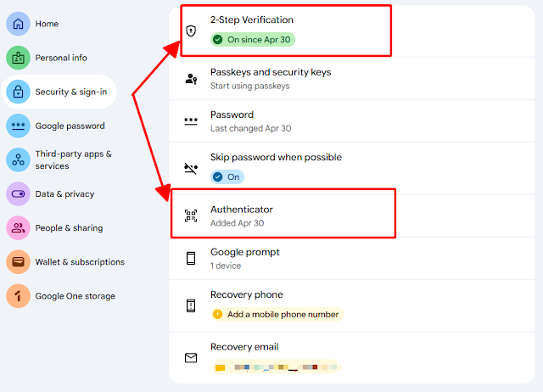
Task: Open the Recovery phone title
Action: (x=247, y=294)
